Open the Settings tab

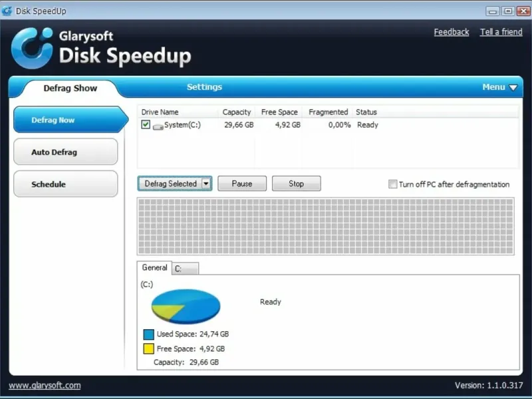click(204, 87)
